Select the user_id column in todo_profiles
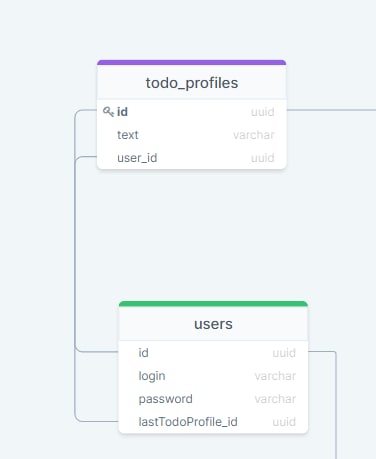This screenshot has width=376, height=459. [192, 158]
